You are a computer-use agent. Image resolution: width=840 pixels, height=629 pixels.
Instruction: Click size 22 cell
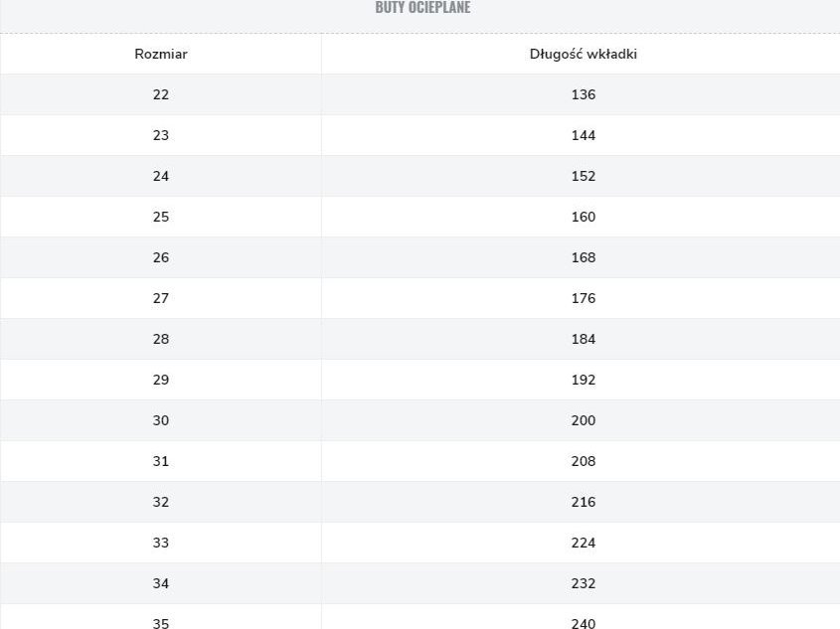[161, 94]
